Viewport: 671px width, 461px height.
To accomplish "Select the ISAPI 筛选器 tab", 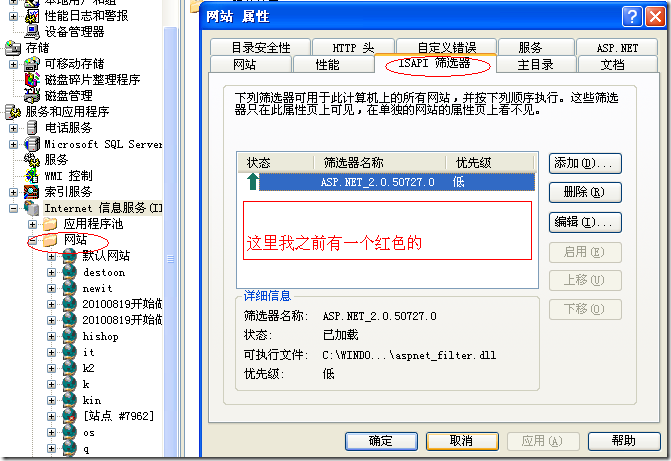I will pyautogui.click(x=435, y=63).
